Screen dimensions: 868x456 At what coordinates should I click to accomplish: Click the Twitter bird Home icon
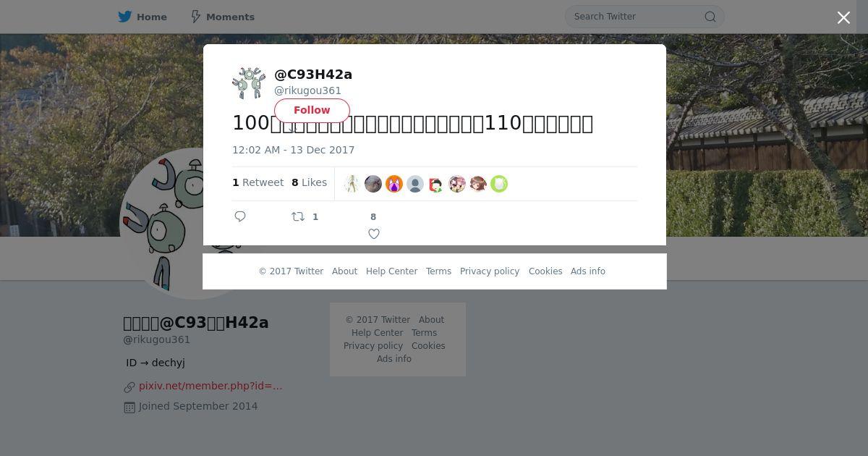pos(125,17)
